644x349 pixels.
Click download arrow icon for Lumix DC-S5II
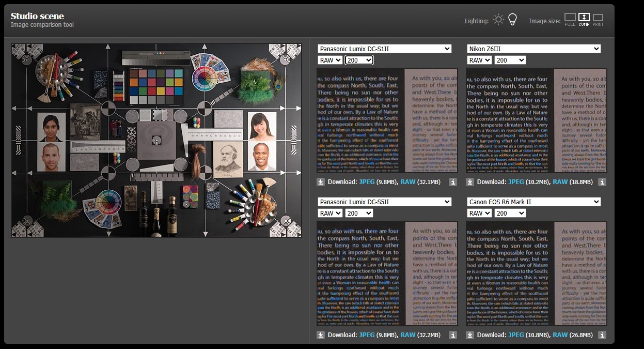321,335
